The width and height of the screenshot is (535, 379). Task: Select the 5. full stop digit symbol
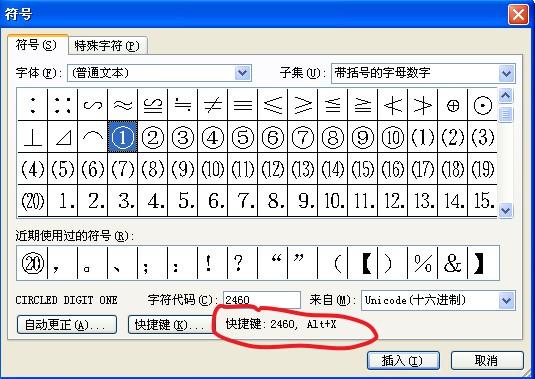(183, 201)
